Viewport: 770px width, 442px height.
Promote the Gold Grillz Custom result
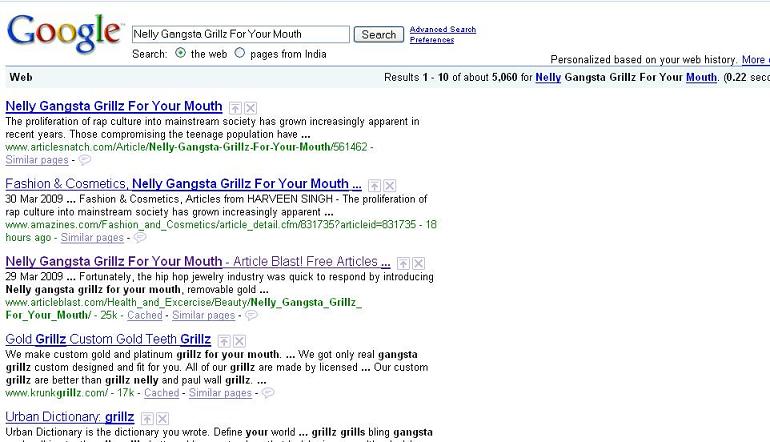(x=224, y=341)
